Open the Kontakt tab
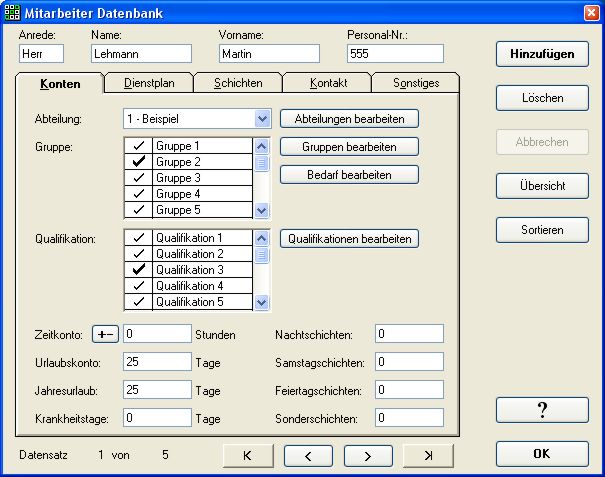Screen dimensions: 605x477 tap(327, 83)
